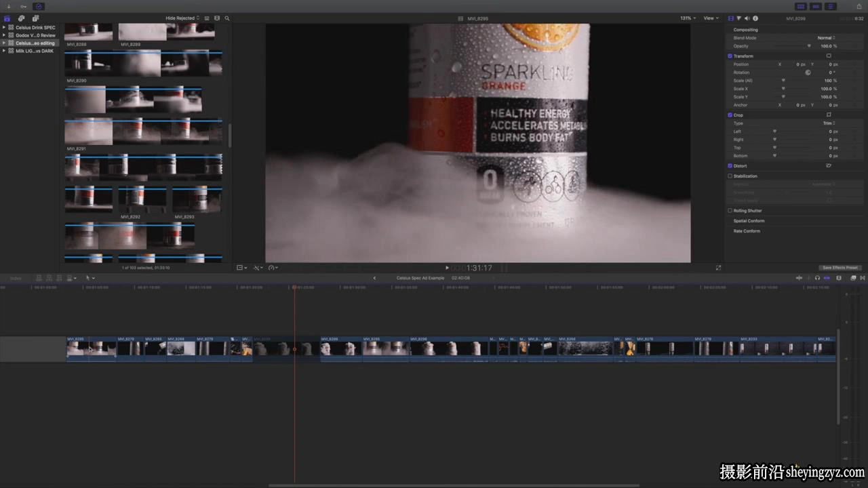Expand the Rate Conform section
The height and width of the screenshot is (488, 868).
click(747, 231)
